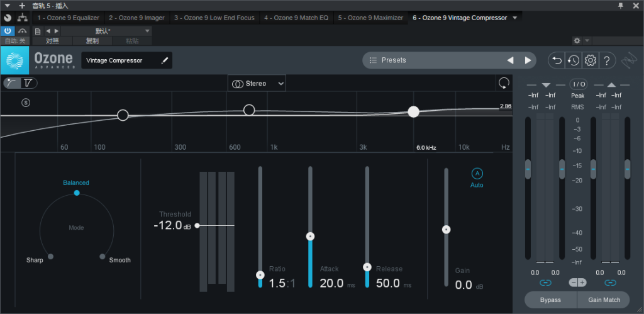Image resolution: width=644 pixels, height=314 pixels.
Task: Click the Attack slider handle
Action: 311,237
